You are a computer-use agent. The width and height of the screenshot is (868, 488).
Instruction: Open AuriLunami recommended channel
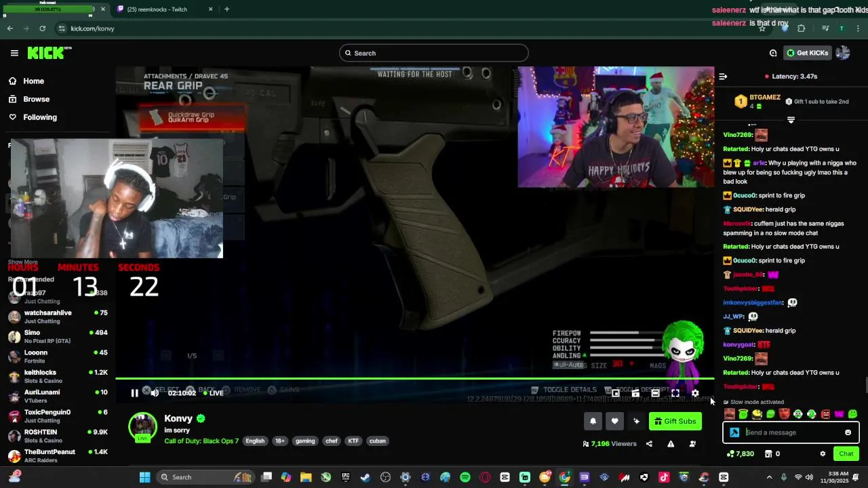pos(58,396)
